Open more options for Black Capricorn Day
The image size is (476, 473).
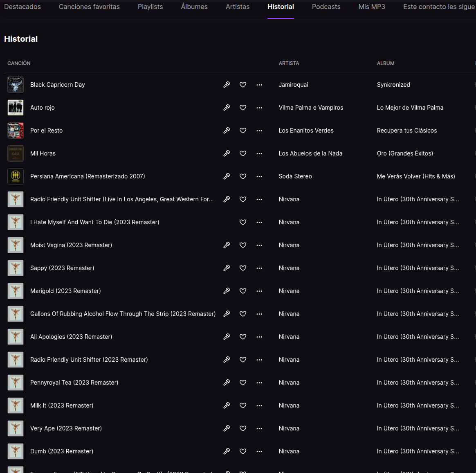click(259, 85)
